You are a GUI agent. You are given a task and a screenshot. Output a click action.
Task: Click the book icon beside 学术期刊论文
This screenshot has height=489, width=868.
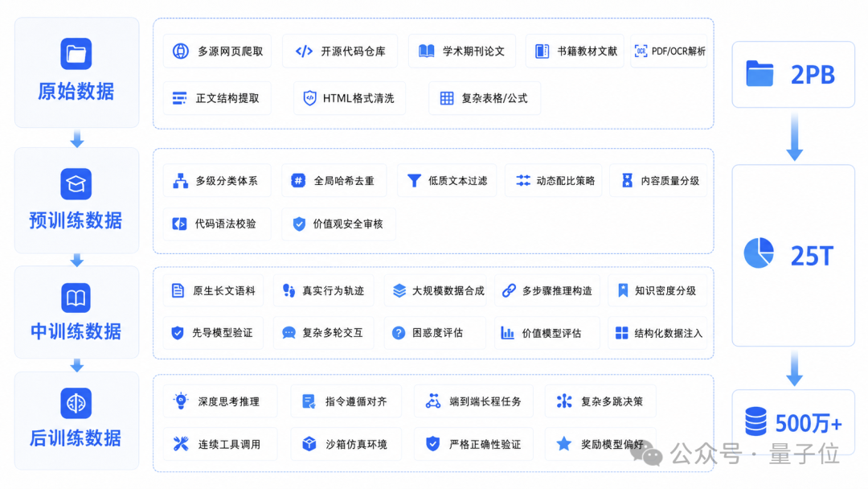point(426,51)
